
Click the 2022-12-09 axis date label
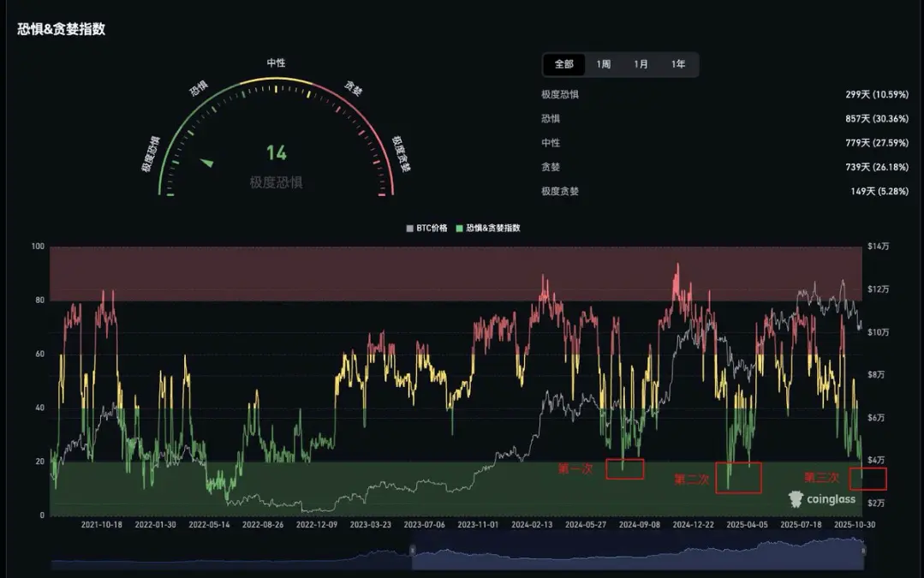[317, 524]
